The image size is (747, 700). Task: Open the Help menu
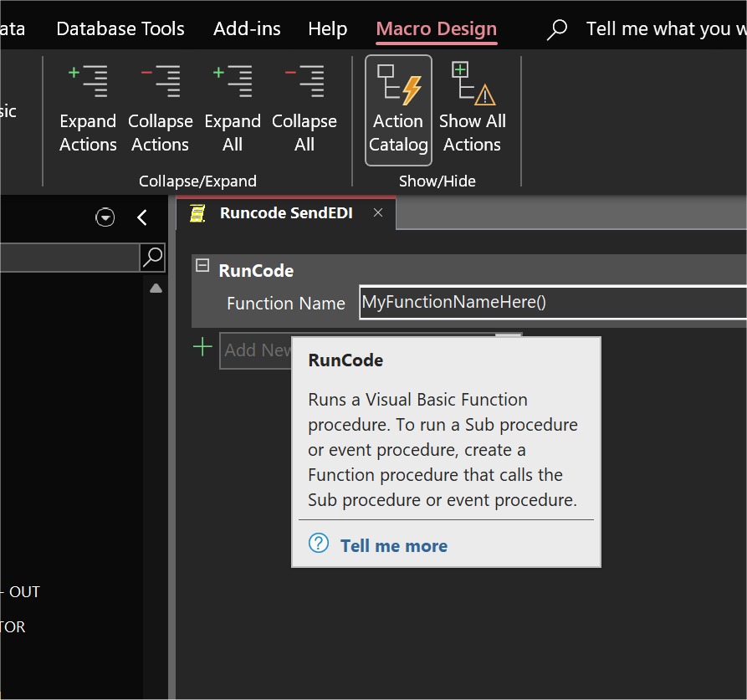click(x=327, y=28)
